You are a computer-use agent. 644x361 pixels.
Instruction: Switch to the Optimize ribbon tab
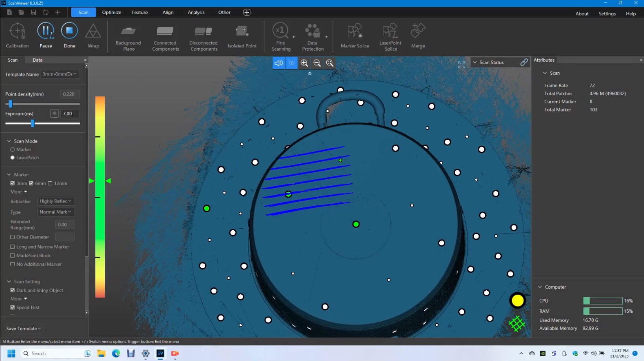pyautogui.click(x=111, y=12)
